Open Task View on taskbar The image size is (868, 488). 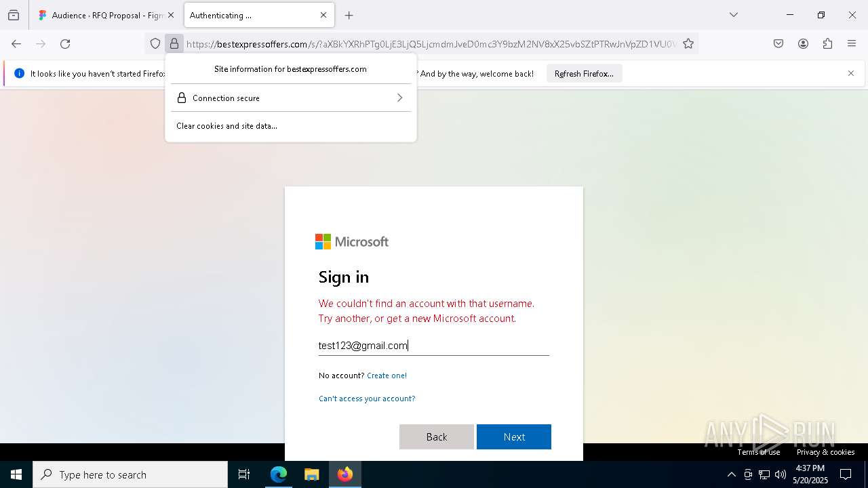pos(244,475)
